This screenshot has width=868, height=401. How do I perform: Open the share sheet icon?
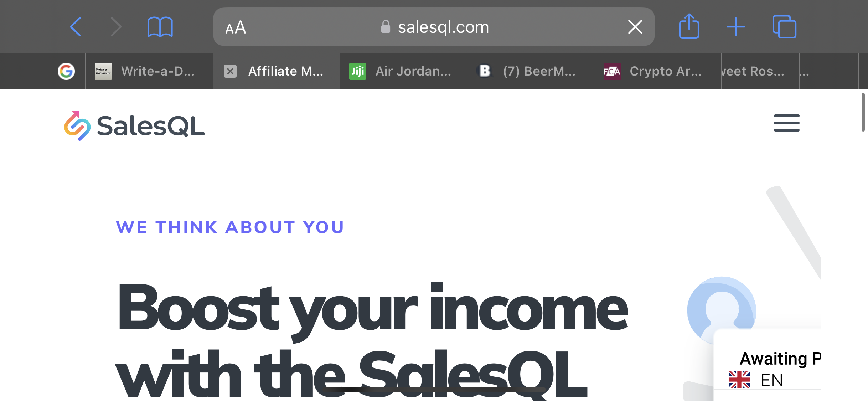689,26
